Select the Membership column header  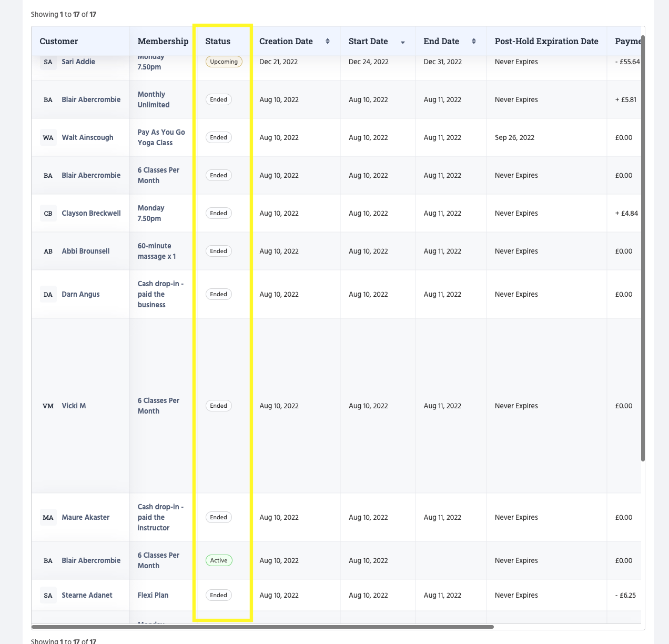coord(162,41)
